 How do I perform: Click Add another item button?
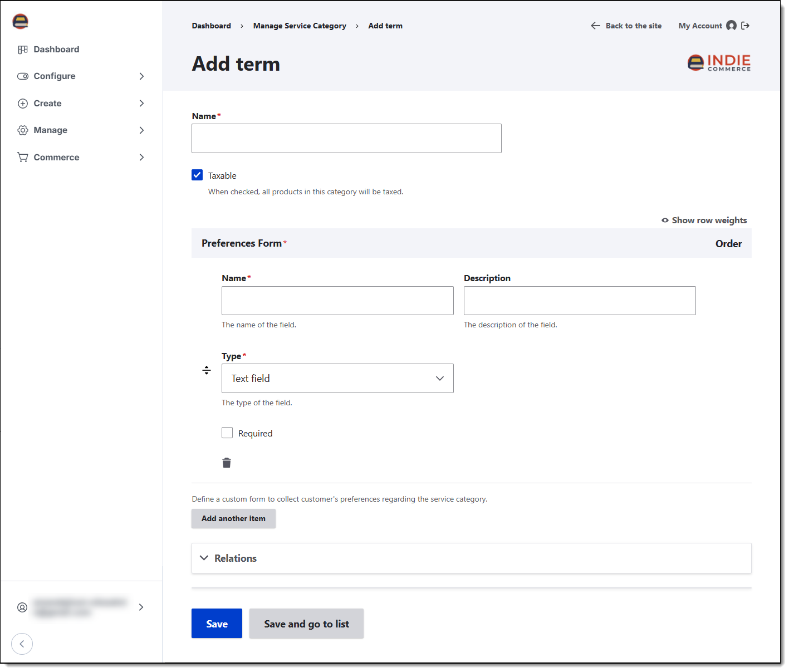(233, 518)
